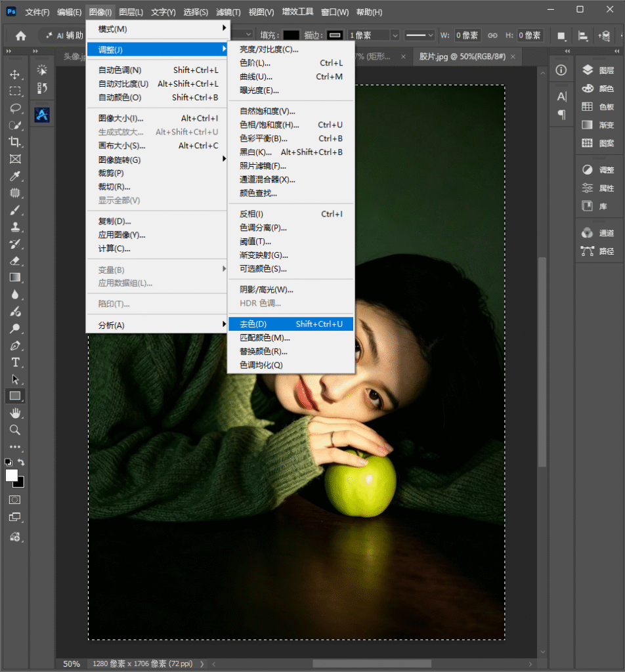The width and height of the screenshot is (625, 672).
Task: Expand the 图像旋转(G) submenu
Action: tap(158, 160)
